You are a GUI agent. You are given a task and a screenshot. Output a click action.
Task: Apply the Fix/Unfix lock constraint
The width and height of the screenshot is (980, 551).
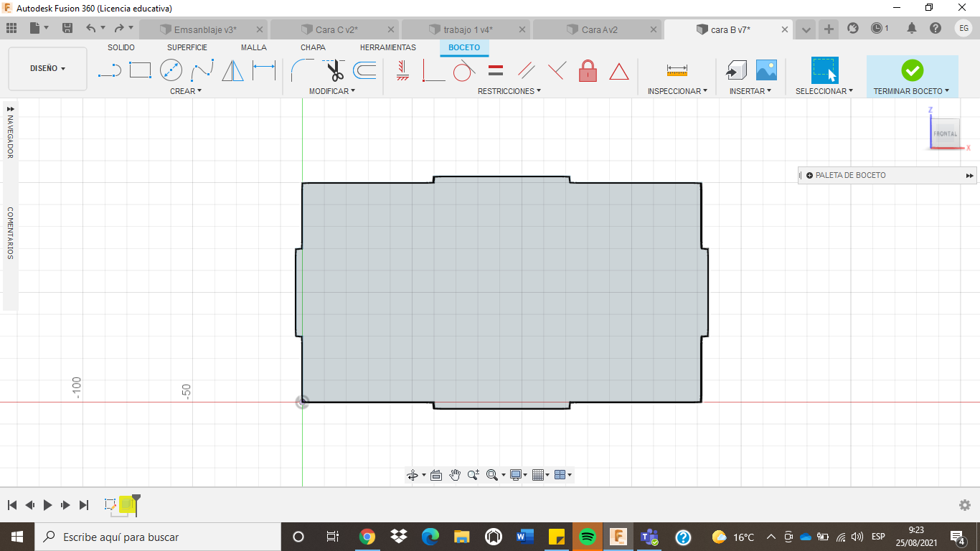pos(588,71)
